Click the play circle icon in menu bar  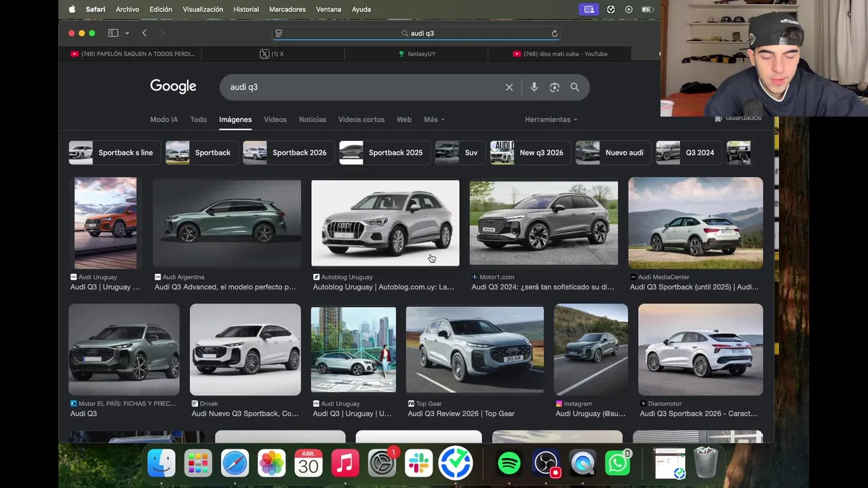[629, 9]
